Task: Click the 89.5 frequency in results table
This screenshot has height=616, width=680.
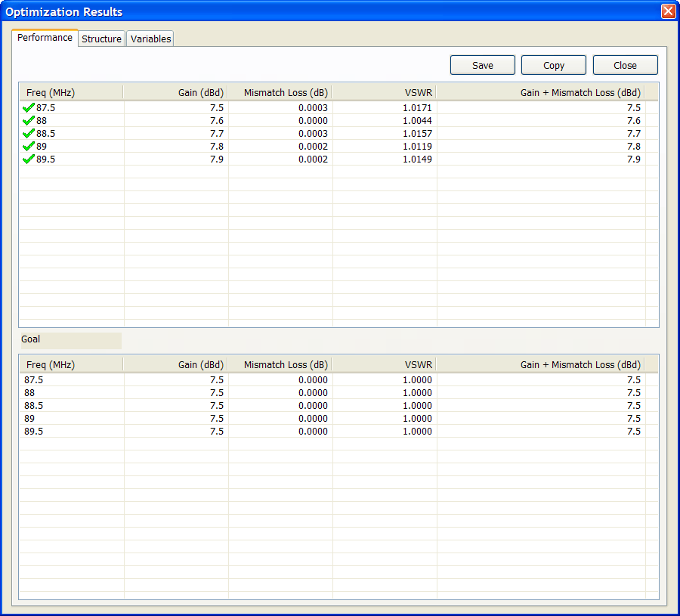Action: pyautogui.click(x=45, y=159)
